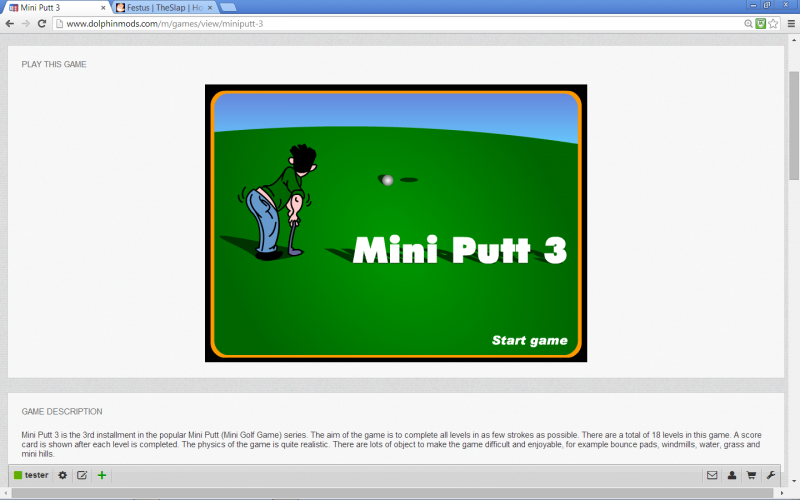This screenshot has height=500, width=800.
Task: Click the game description paragraph text
Action: point(391,444)
